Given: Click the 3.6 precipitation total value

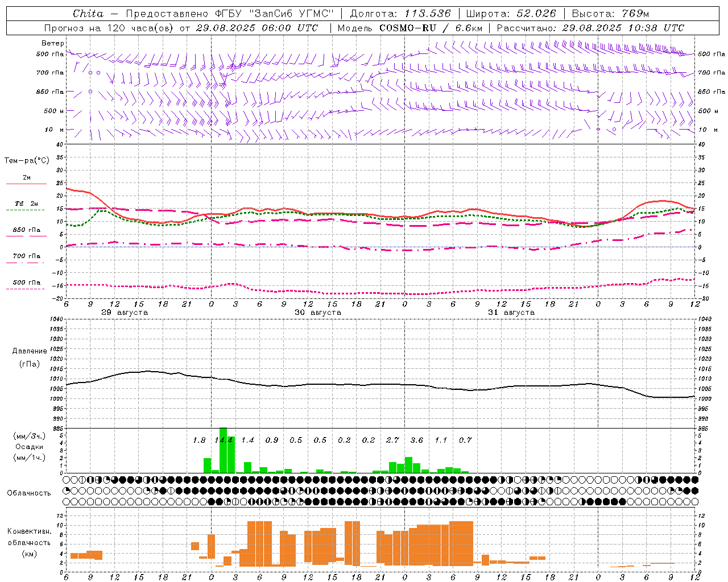Looking at the screenshot, I should point(417,440).
